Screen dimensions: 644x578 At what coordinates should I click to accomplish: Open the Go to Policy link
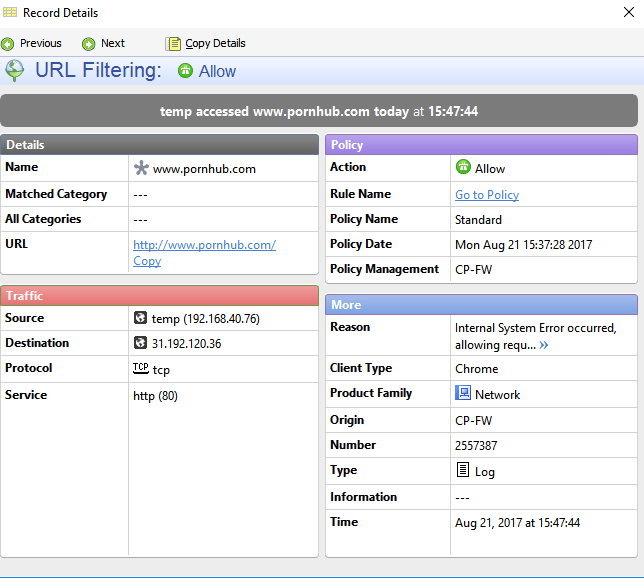487,195
